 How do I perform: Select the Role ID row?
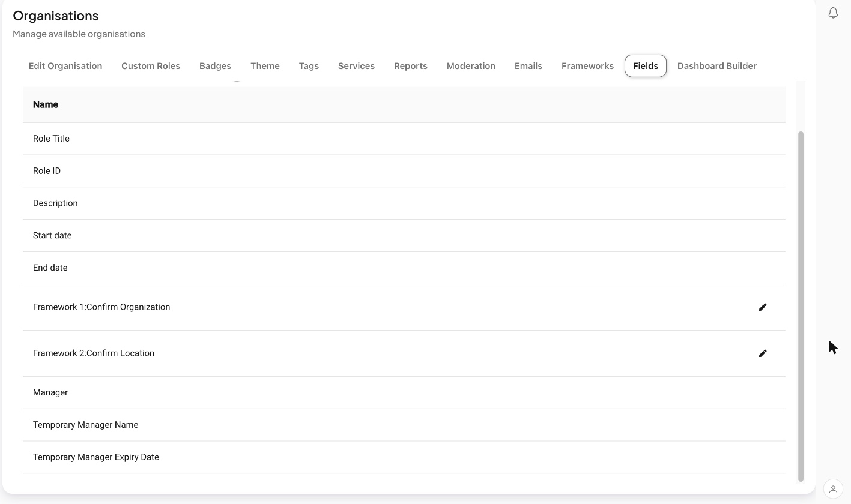click(x=404, y=171)
